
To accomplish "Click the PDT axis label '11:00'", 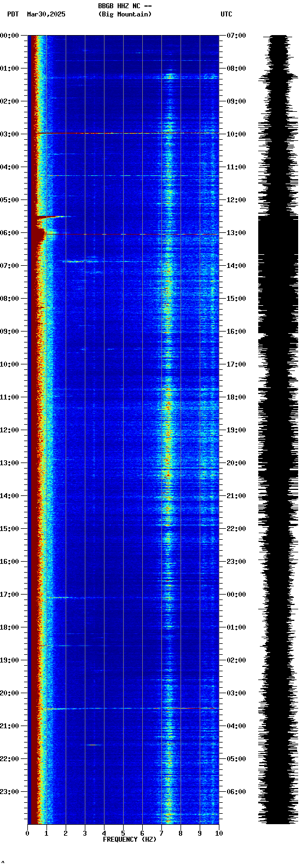I will pyautogui.click(x=9, y=397).
